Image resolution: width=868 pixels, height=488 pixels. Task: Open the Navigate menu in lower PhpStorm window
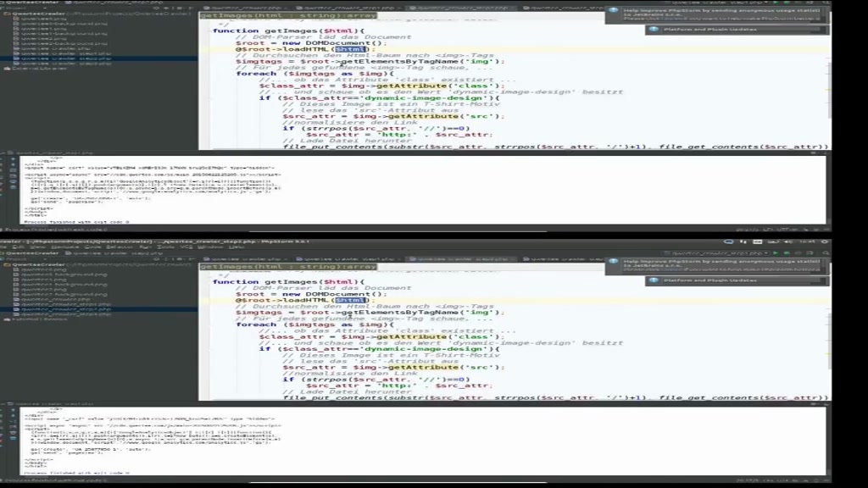[65, 247]
